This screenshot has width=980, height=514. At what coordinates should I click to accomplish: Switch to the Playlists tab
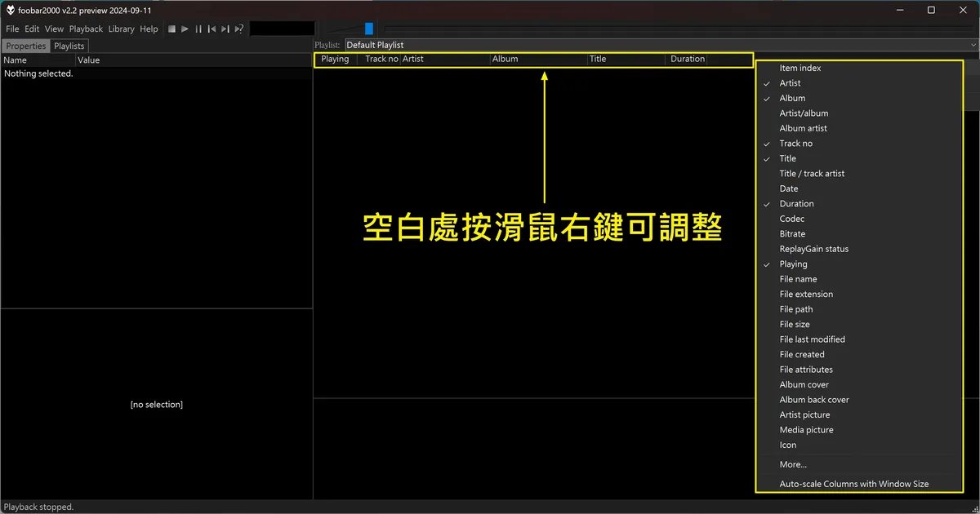(x=69, y=47)
